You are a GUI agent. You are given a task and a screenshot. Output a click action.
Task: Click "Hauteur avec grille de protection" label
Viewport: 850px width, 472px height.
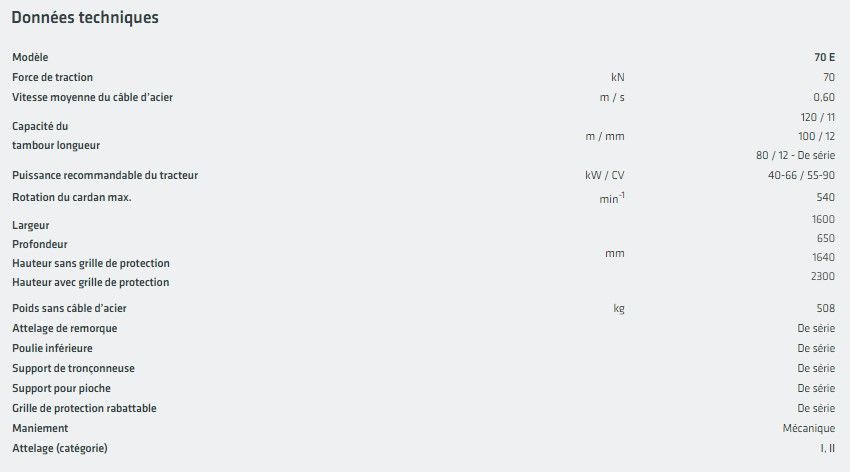tap(91, 282)
